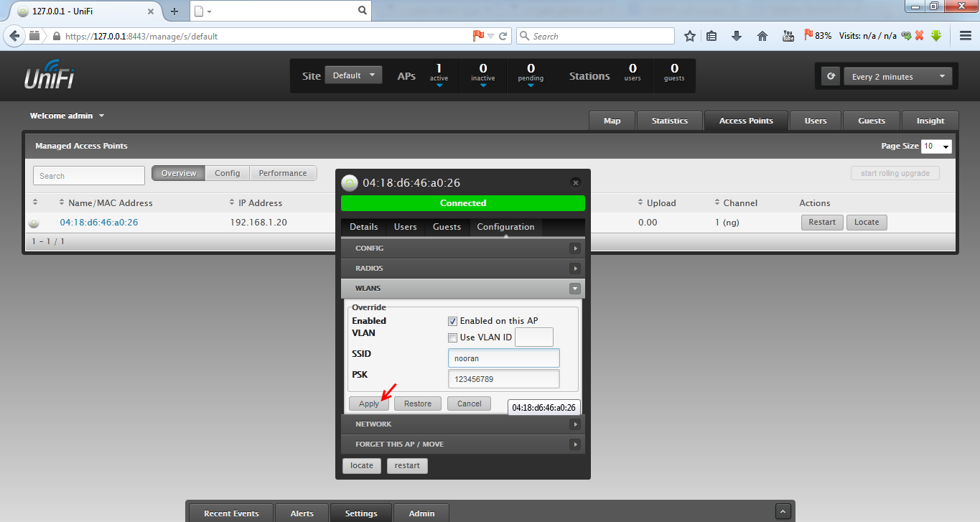Open the Recent Events bottom tab
The height and width of the screenshot is (522, 980).
(231, 513)
